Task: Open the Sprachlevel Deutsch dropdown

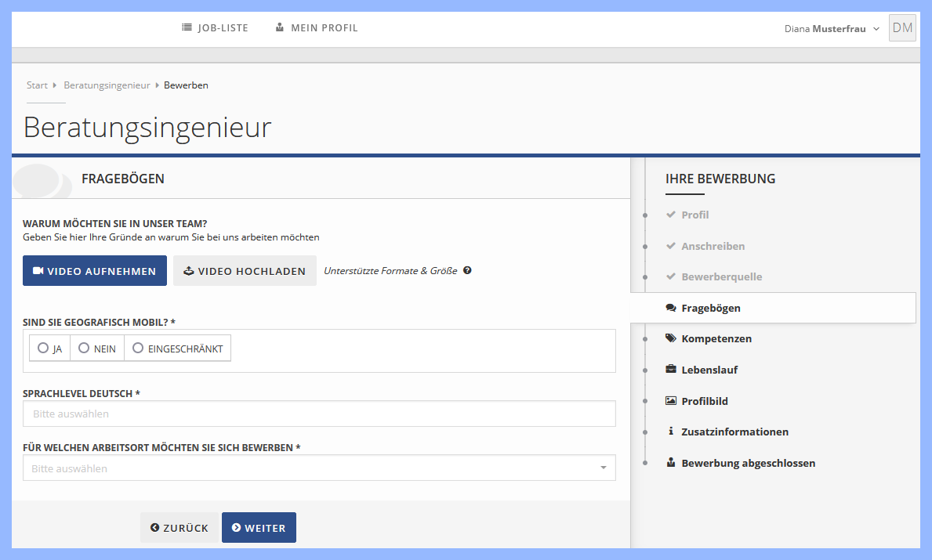Action: coord(319,414)
